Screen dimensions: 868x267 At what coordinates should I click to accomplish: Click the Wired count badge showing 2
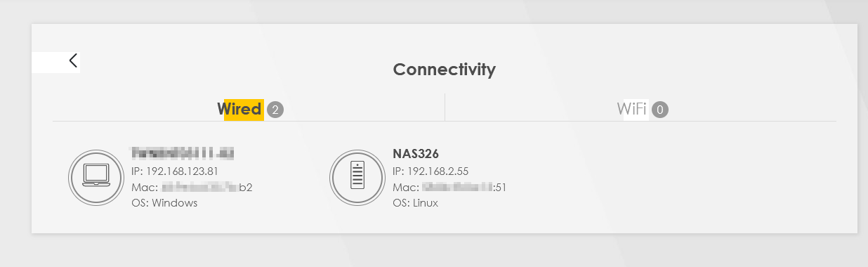pyautogui.click(x=275, y=110)
